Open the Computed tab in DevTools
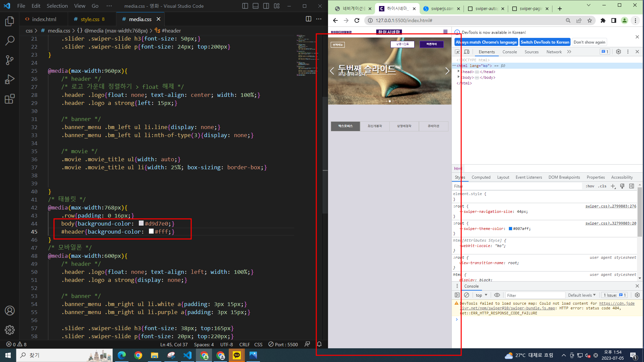This screenshot has width=644, height=362. (481, 177)
